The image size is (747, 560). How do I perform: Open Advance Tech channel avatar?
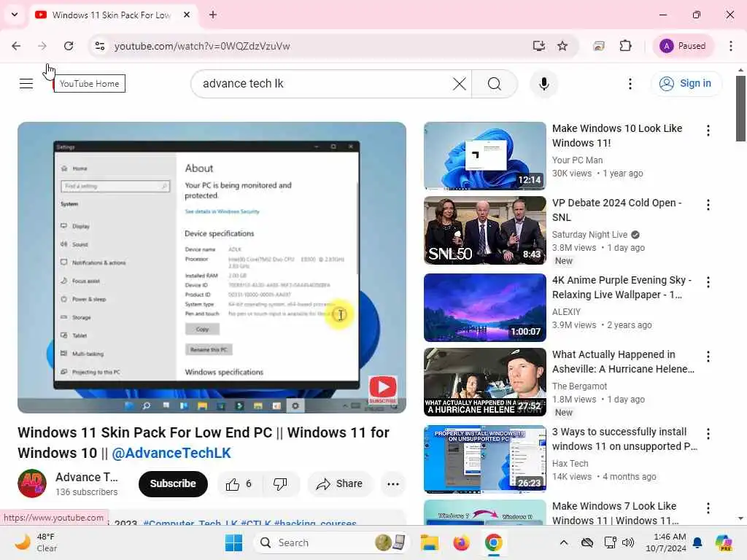coord(32,483)
